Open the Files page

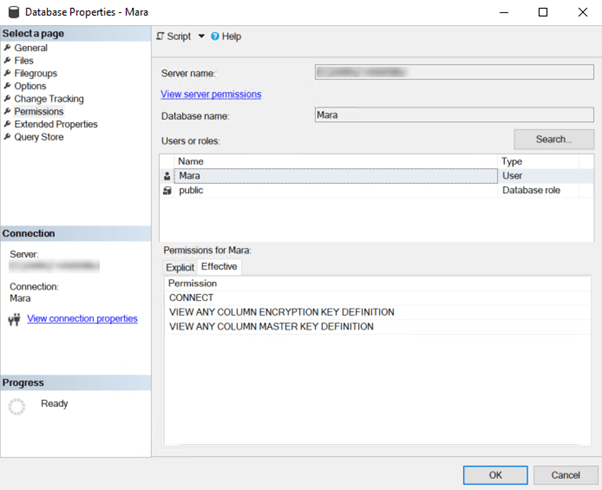(x=24, y=61)
